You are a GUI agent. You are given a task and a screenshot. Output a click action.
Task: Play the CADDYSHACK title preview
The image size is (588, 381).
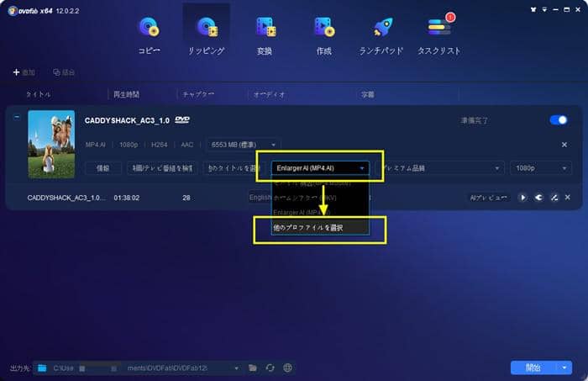[522, 198]
